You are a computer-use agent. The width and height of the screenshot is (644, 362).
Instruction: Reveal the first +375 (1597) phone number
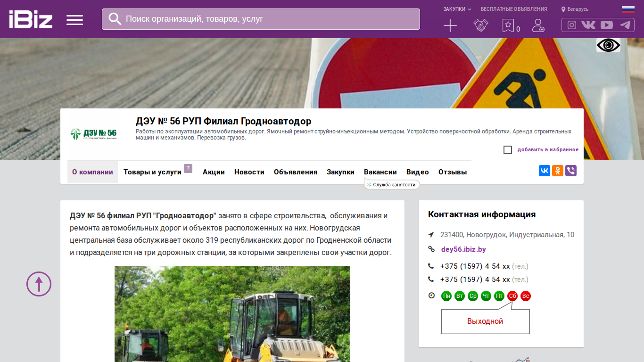click(x=475, y=266)
